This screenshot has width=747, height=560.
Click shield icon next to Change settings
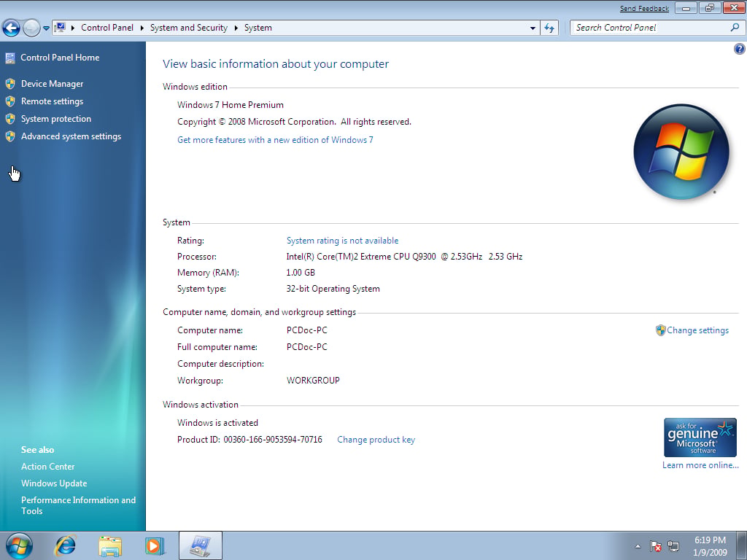coord(660,330)
